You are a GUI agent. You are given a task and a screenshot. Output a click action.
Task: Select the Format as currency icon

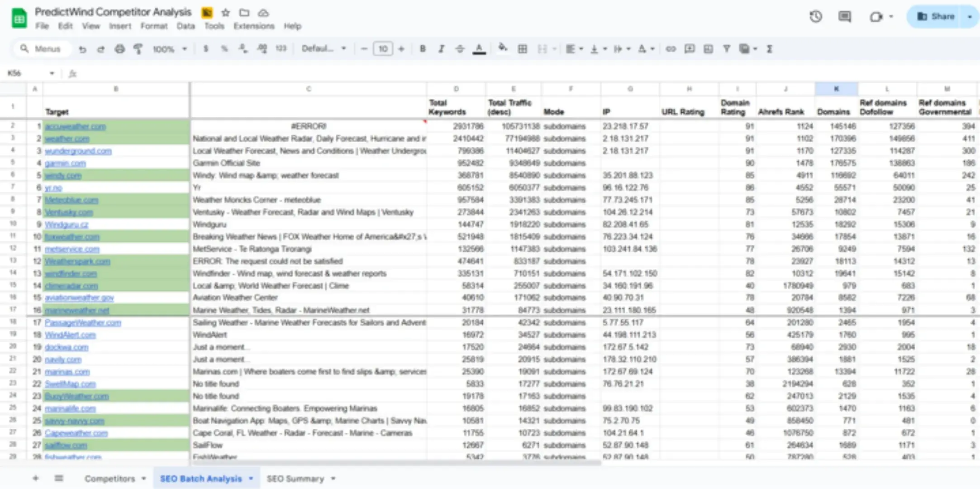[x=206, y=49]
